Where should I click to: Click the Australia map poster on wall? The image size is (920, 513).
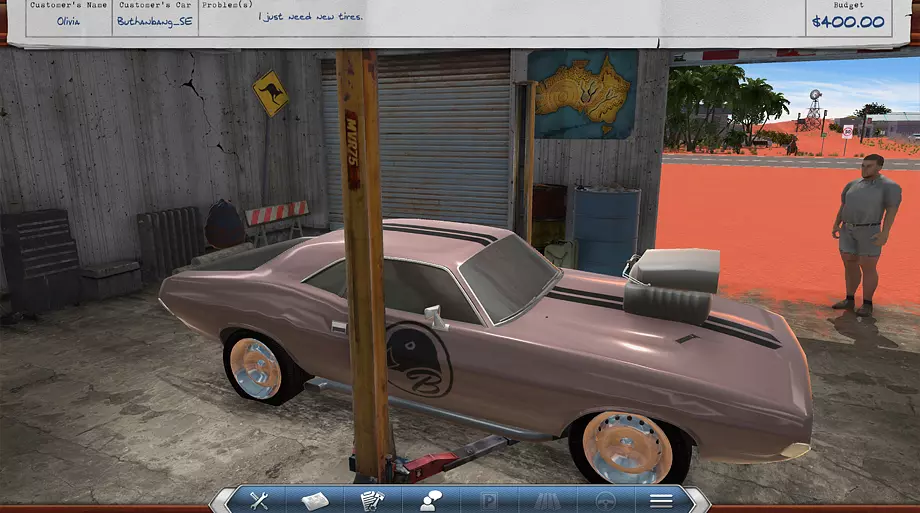point(583,94)
